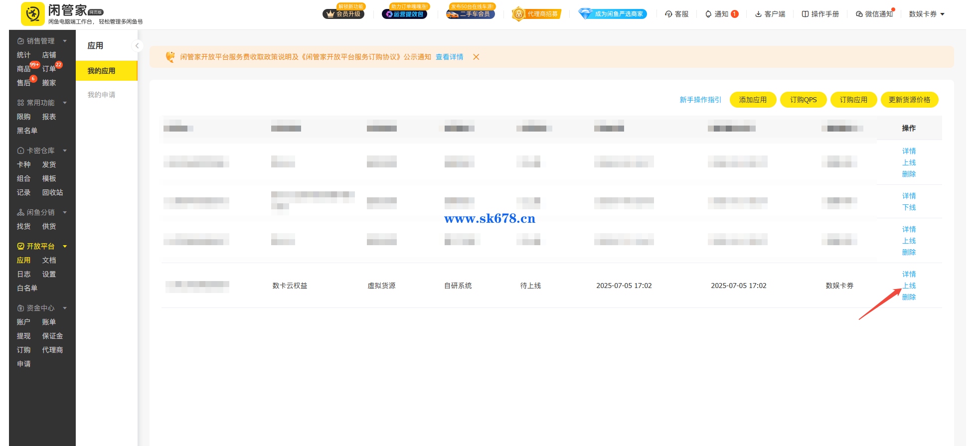Screen dimensions: 980x446
Task: Open the 运营提效包 banner icon
Action: pos(404,14)
